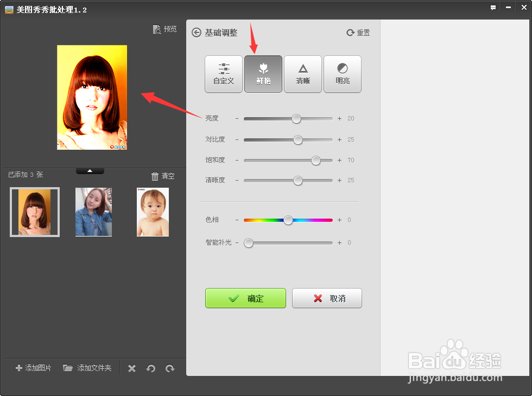Image resolution: width=532 pixels, height=396 pixels.
Task: Remove selected photo using the X icon
Action: pos(131,368)
